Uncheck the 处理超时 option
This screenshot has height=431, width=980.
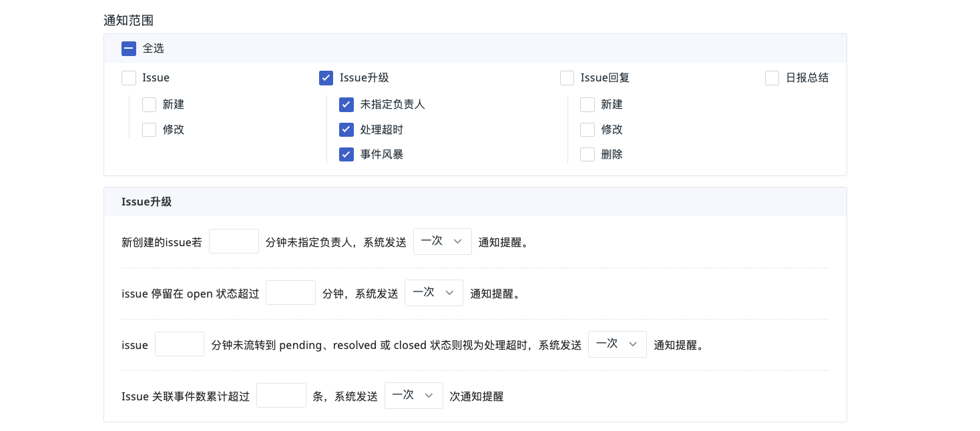tap(346, 130)
